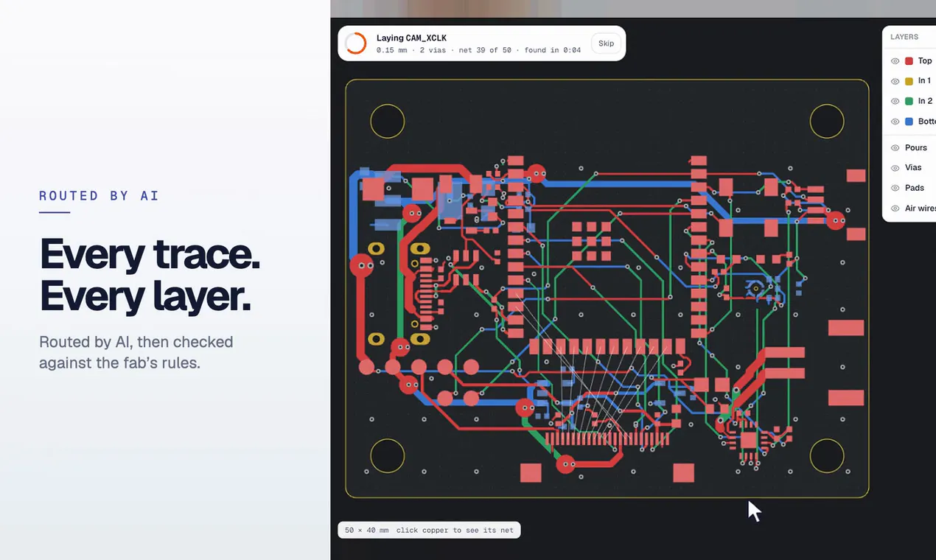This screenshot has height=560, width=936.
Task: Toggle visibility of the In 1 layer
Action: point(895,81)
